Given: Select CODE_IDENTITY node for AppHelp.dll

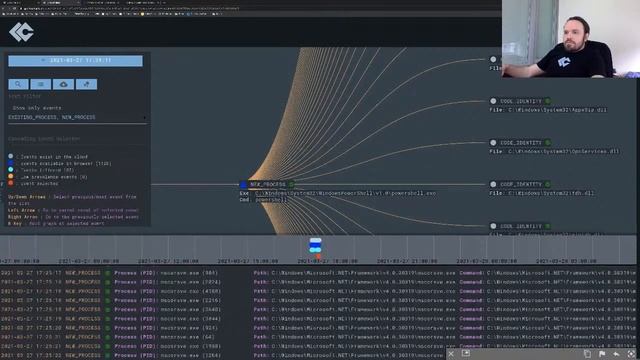Looking at the screenshot, I should [520, 101].
